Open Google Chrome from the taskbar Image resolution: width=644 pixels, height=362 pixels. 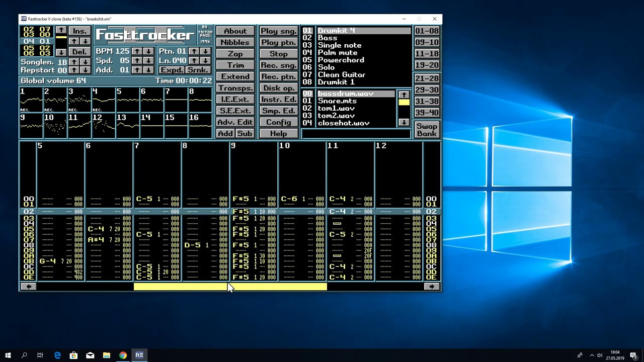tap(123, 355)
